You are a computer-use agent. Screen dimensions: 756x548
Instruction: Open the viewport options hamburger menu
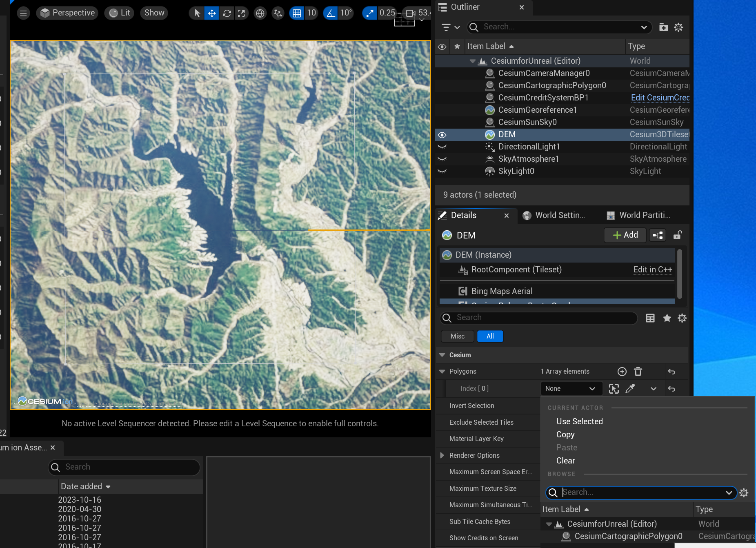(x=23, y=13)
